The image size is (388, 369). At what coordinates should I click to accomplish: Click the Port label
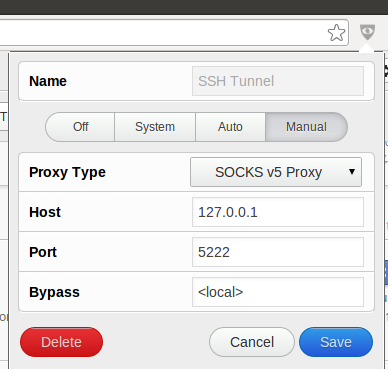(43, 252)
